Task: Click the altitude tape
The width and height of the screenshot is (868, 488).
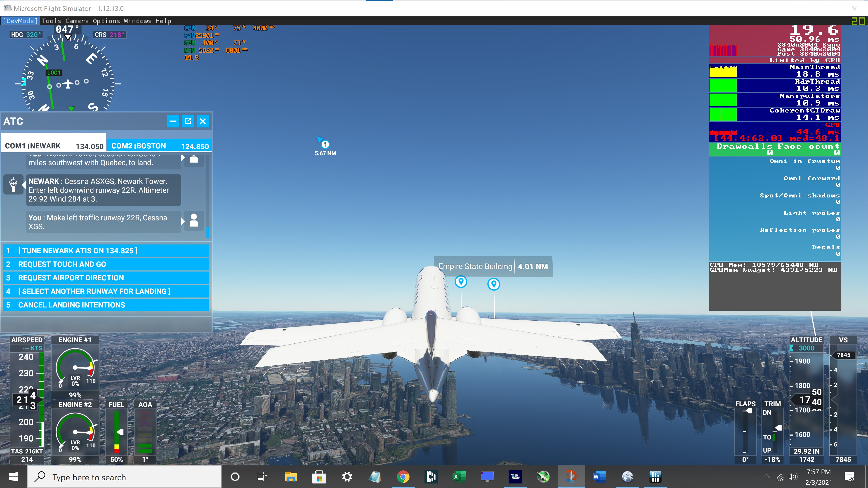Action: [807, 399]
